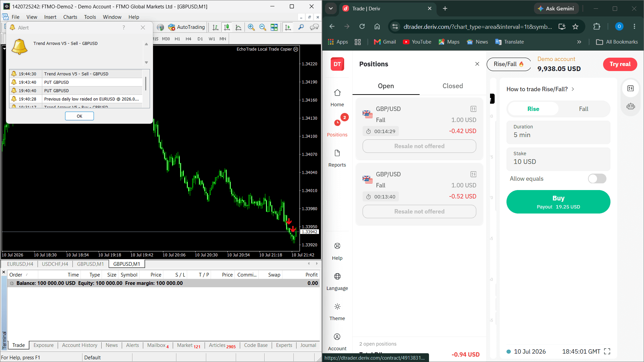This screenshot has height=362, width=644.
Task: Click alert text scroll-down arrow
Action: [146, 63]
